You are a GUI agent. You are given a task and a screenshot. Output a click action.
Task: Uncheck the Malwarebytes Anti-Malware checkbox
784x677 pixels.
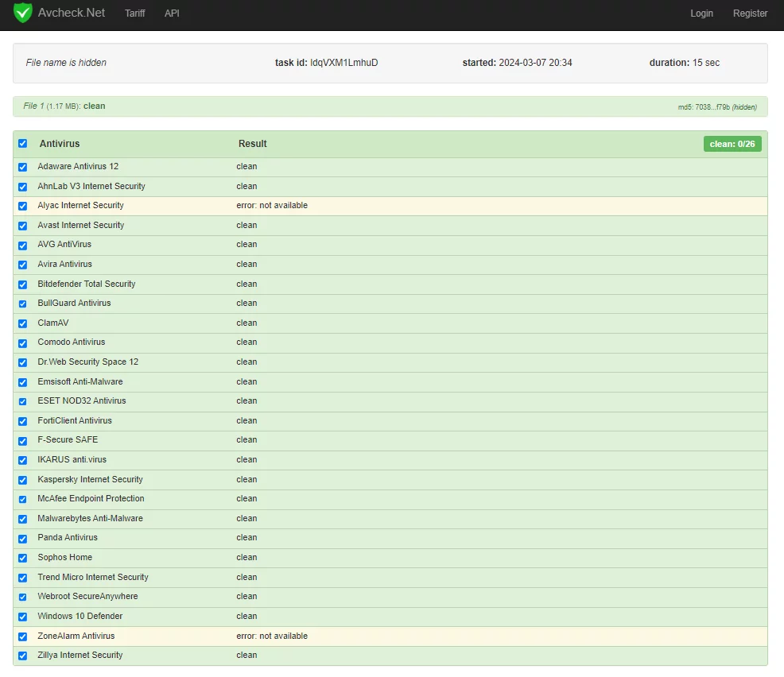coord(22,519)
